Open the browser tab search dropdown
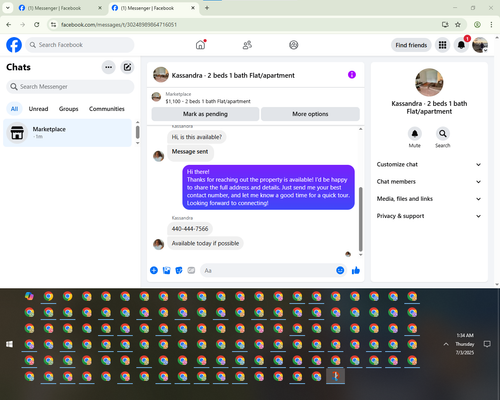500x400 pixels. coord(8,8)
